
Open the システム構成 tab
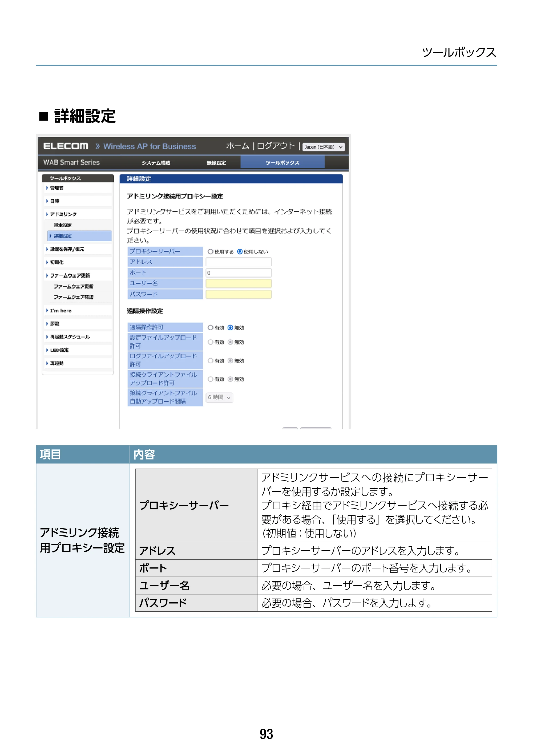pyautogui.click(x=156, y=163)
